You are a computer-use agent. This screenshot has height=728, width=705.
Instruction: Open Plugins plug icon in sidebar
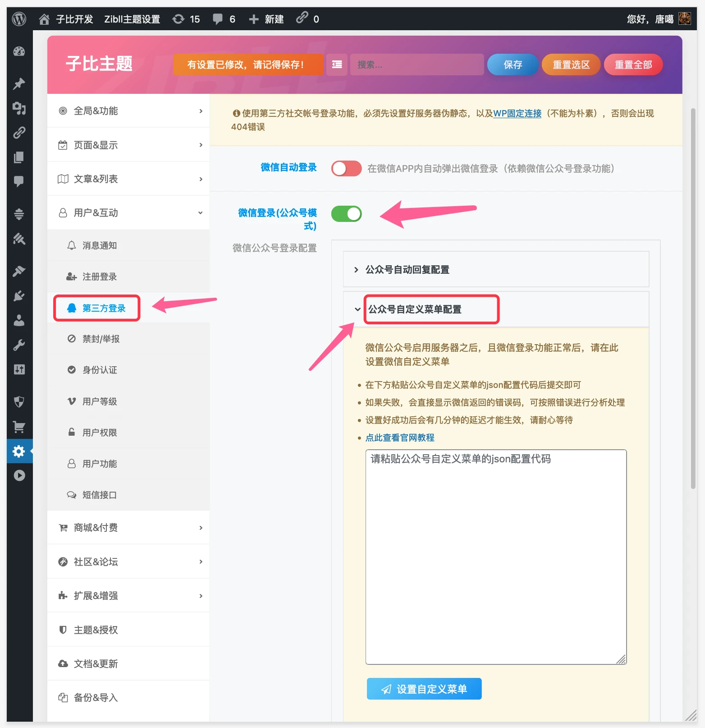pyautogui.click(x=19, y=296)
